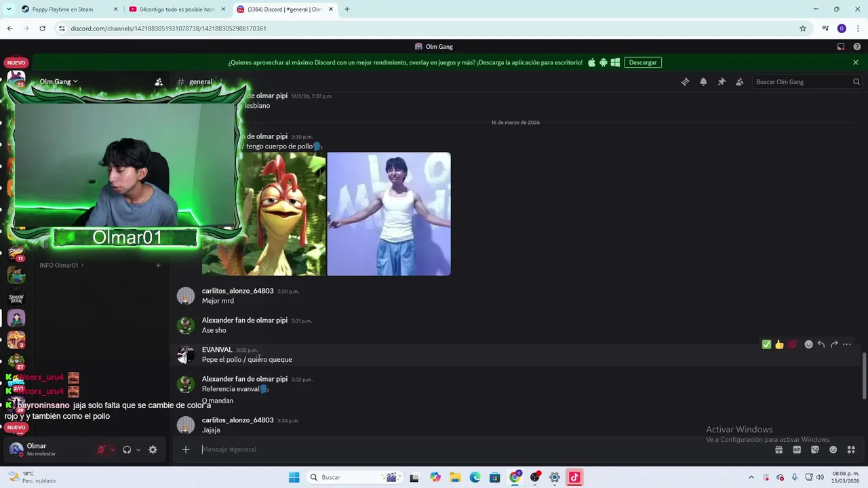Expand headphone output options arrow
The image size is (868, 488).
tap(138, 449)
